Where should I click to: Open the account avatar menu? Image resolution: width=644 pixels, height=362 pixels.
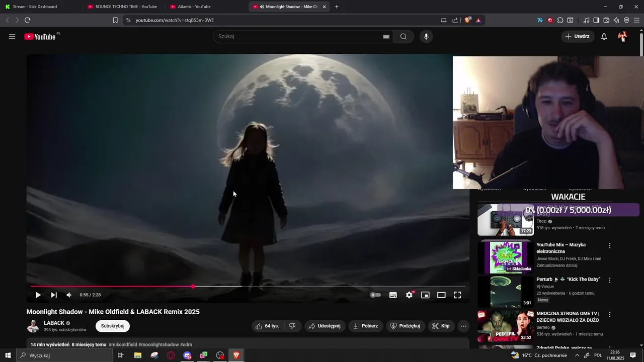[x=623, y=36]
